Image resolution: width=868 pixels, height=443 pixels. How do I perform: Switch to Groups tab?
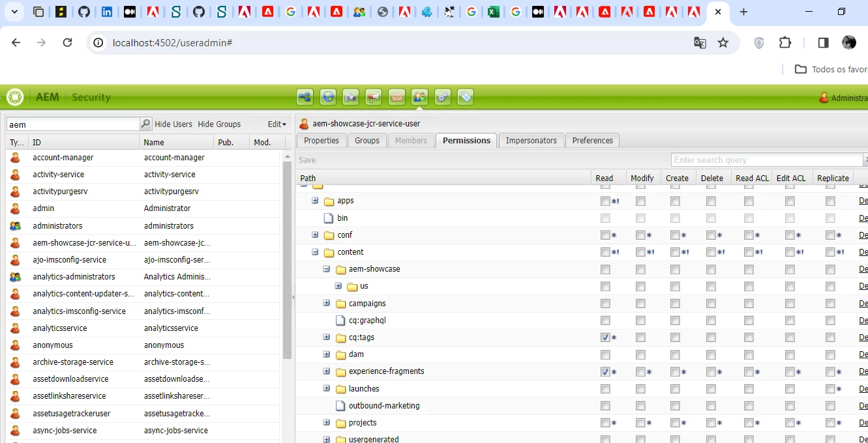point(367,140)
